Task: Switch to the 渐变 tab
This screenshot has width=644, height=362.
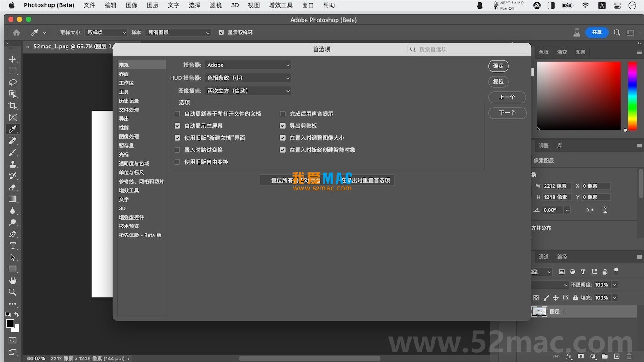Action: click(562, 52)
